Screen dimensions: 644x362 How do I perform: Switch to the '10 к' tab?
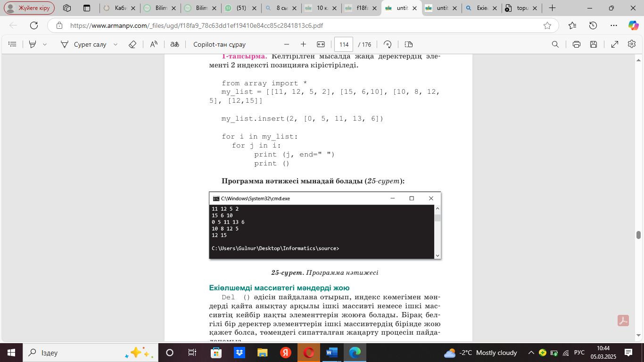[x=322, y=8]
